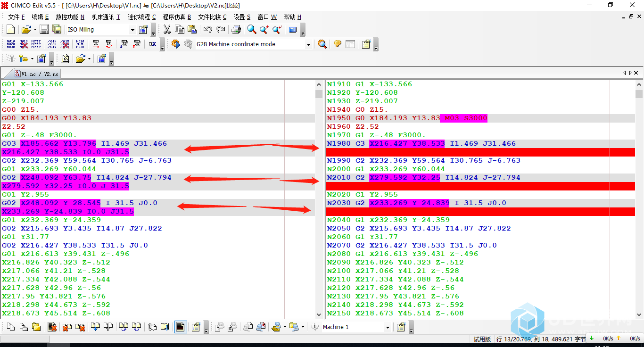This screenshot has height=347, width=644.
Task: Open the G28 Machine coordinate mode dropdown
Action: (x=309, y=44)
